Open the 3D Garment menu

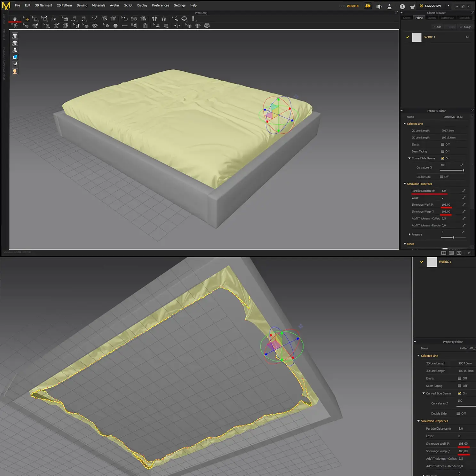click(44, 5)
